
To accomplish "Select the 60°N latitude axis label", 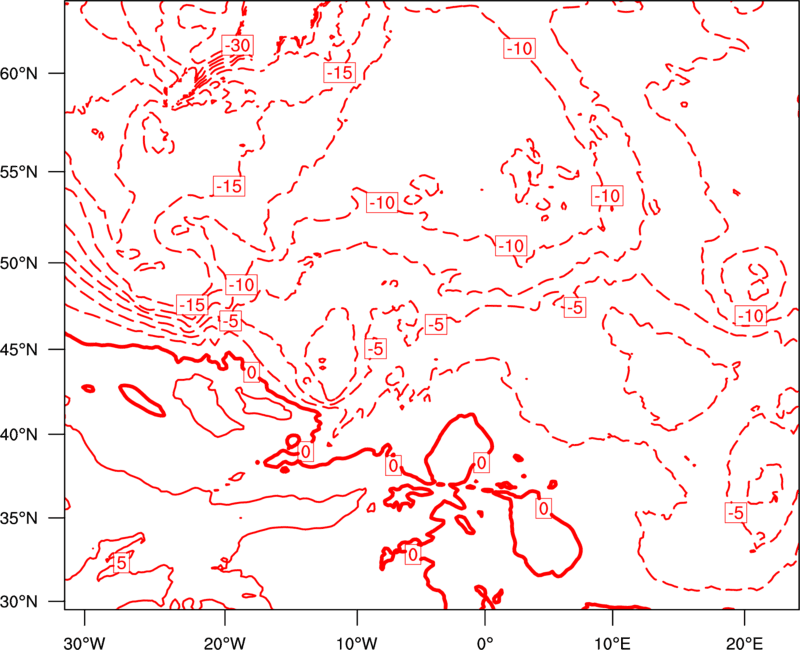I will point(19,73).
